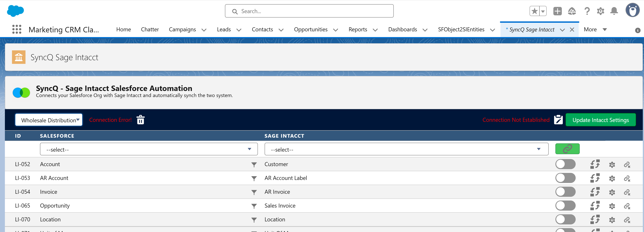Click the sync icon in Invoice row

point(595,192)
